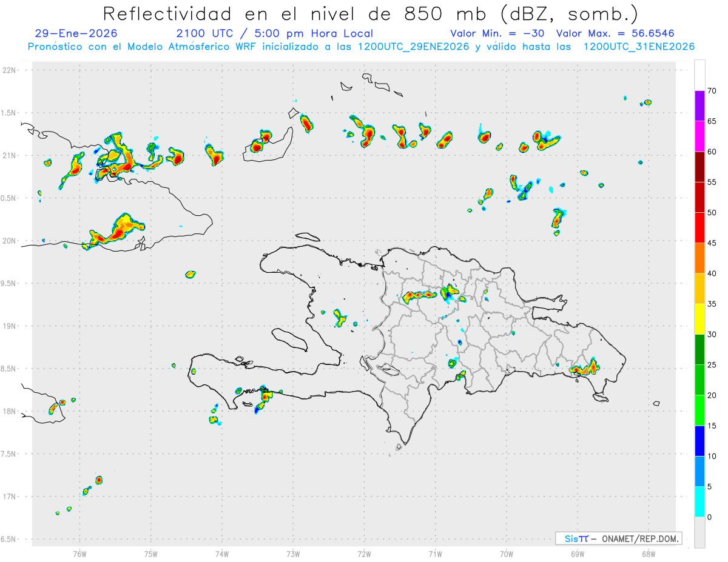The width and height of the screenshot is (728, 562).
Task: Pick the dark blue 10–15 dBZ band
Action: [699, 441]
